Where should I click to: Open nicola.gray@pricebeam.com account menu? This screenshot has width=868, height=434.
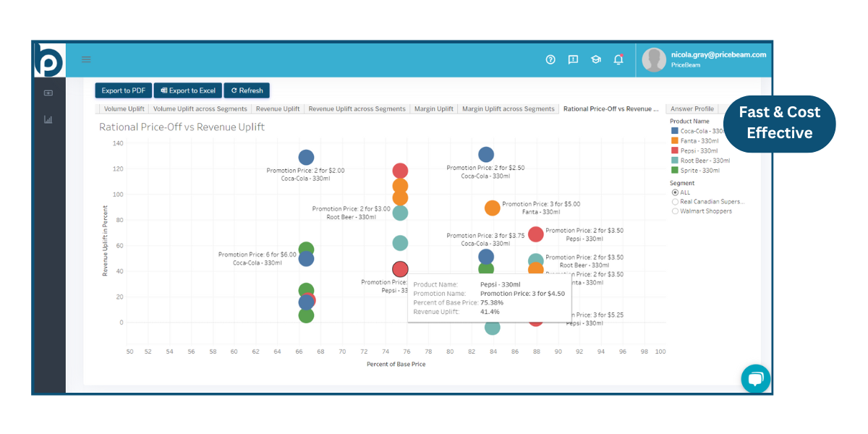tap(718, 54)
